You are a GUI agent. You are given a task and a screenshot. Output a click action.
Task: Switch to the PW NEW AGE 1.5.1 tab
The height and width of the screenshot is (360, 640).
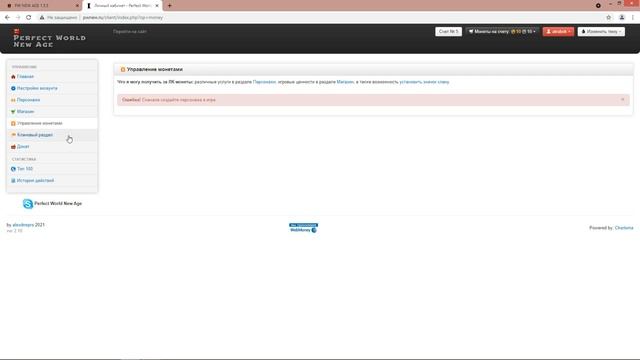(41, 6)
